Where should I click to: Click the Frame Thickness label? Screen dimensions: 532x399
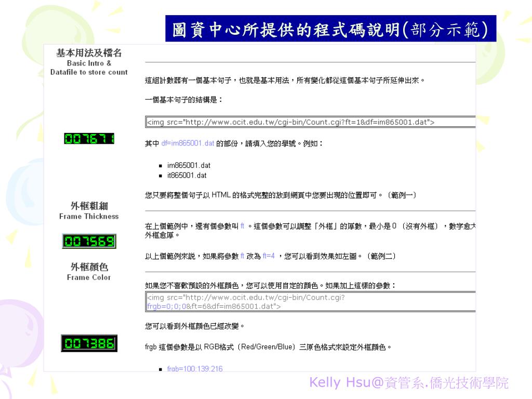(89, 216)
